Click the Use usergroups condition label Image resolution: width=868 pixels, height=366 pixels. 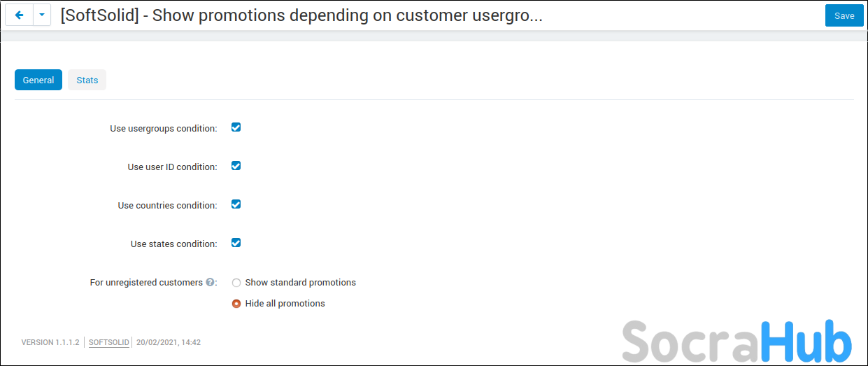[163, 129]
